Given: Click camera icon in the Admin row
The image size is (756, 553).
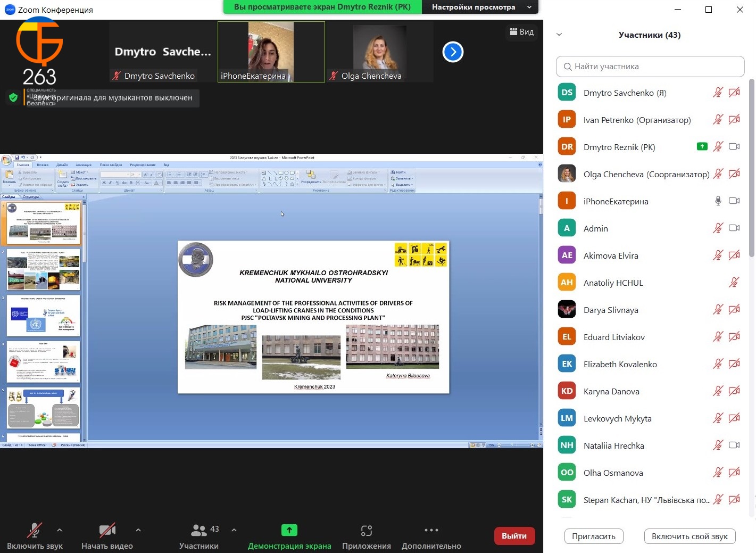Looking at the screenshot, I should pos(734,228).
